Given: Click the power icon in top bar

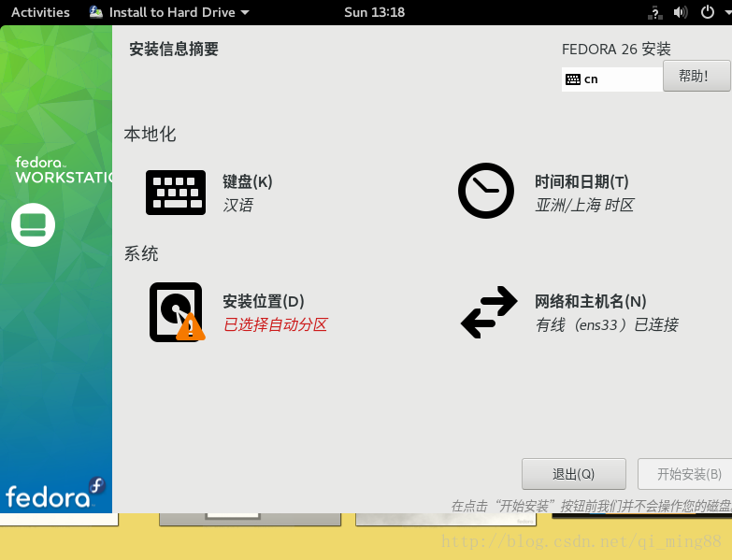Looking at the screenshot, I should (x=708, y=12).
